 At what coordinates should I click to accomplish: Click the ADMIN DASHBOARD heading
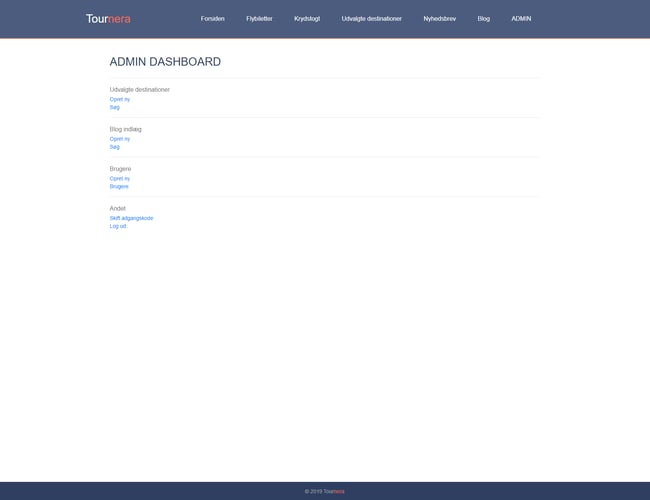[x=165, y=62]
